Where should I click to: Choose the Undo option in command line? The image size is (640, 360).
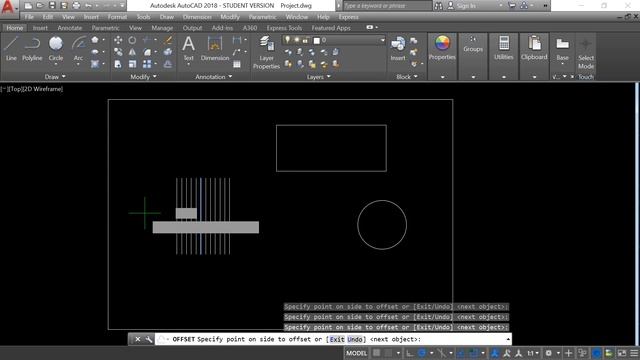tap(355, 339)
